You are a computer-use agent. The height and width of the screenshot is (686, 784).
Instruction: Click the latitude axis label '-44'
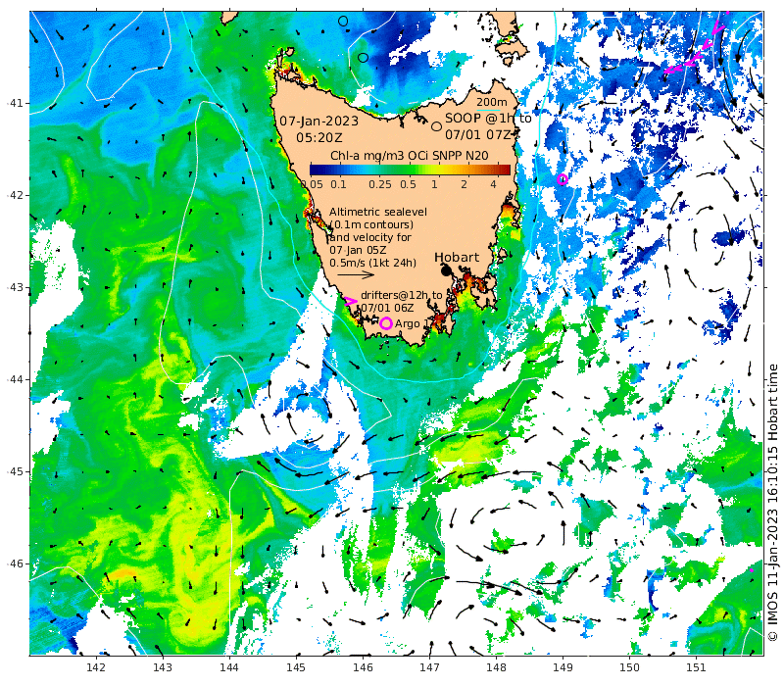(15, 379)
